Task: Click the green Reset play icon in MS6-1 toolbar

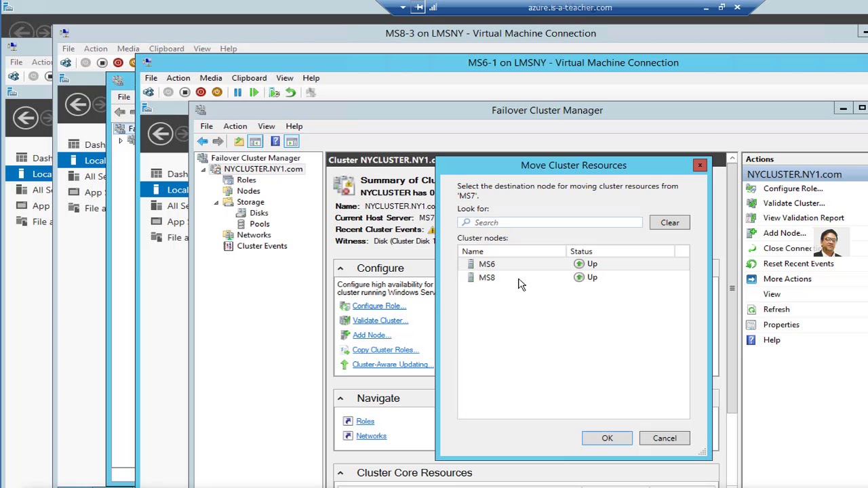Action: click(x=254, y=92)
